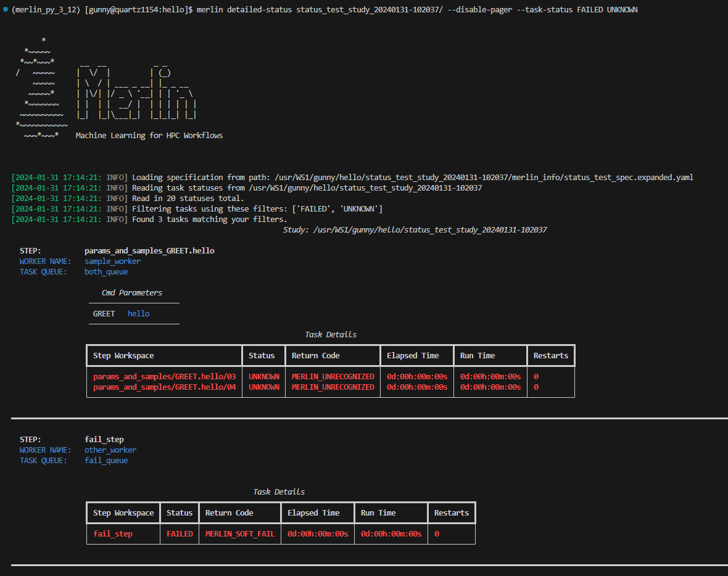Screen dimensions: 728x576
Task: Click the 'MERLIN_SOFT_FAIL' return code cell
Action: [239, 534]
